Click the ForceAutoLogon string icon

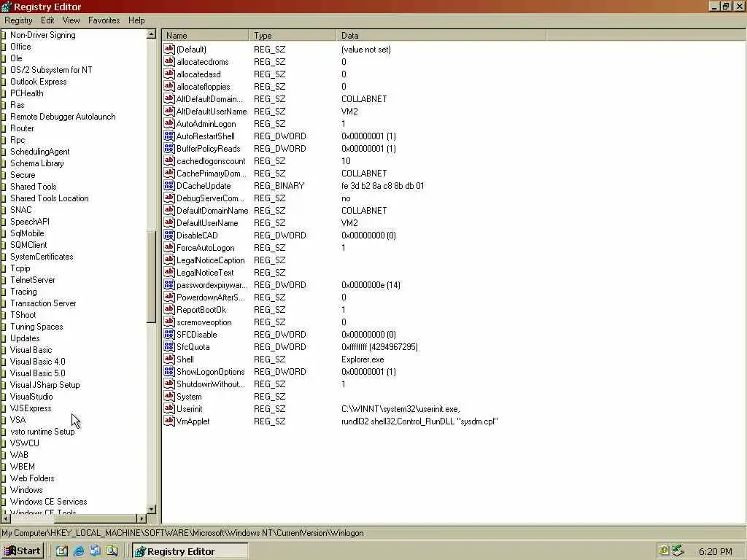(169, 247)
